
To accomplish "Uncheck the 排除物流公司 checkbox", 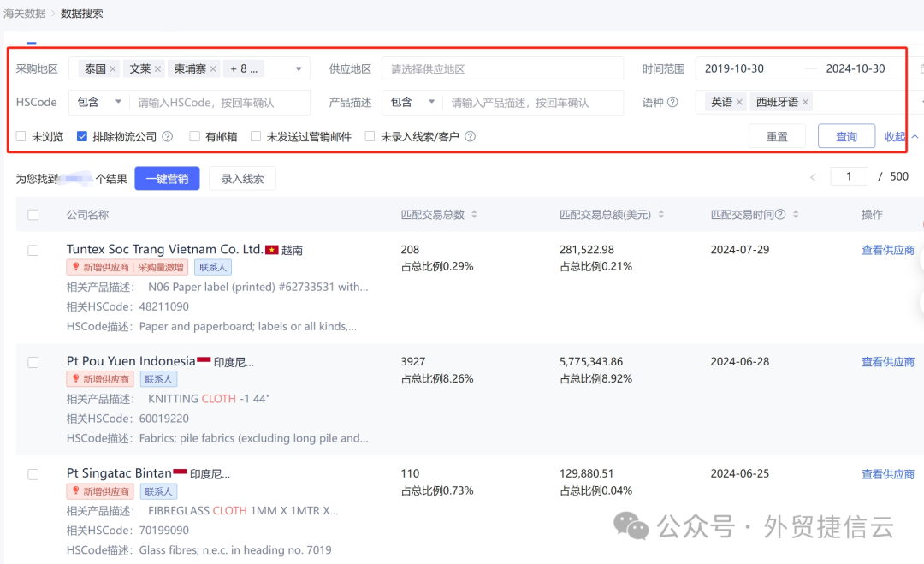I will (x=81, y=135).
